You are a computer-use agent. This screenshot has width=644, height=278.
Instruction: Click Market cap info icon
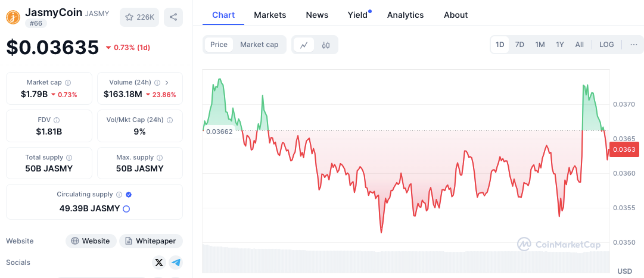click(x=68, y=83)
